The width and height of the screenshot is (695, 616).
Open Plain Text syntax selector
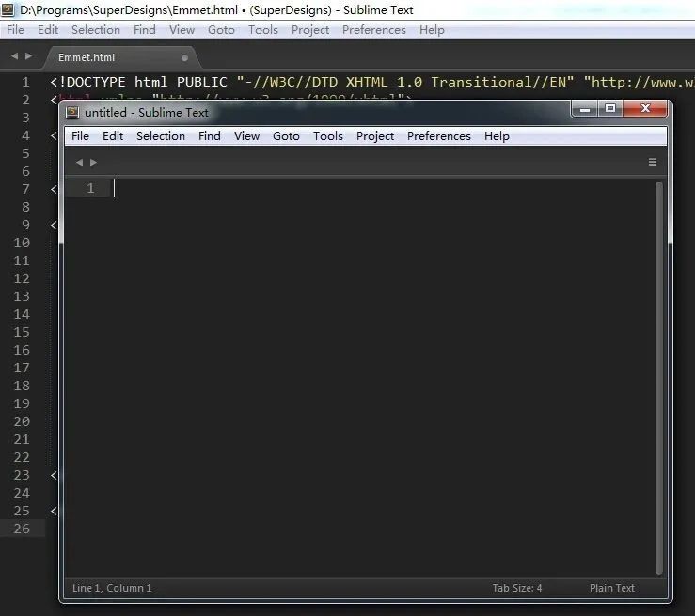pyautogui.click(x=611, y=588)
